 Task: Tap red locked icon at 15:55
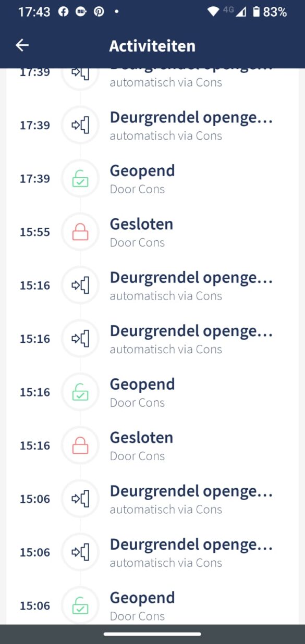pos(80,232)
